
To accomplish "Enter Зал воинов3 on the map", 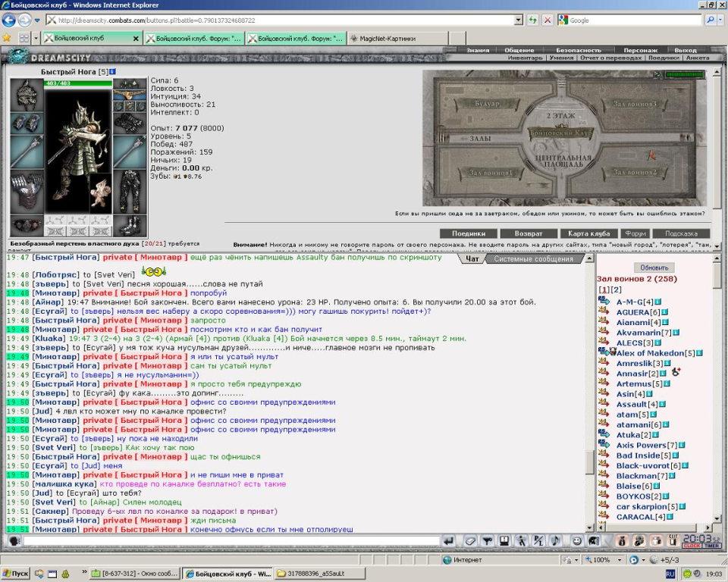I will [x=635, y=104].
